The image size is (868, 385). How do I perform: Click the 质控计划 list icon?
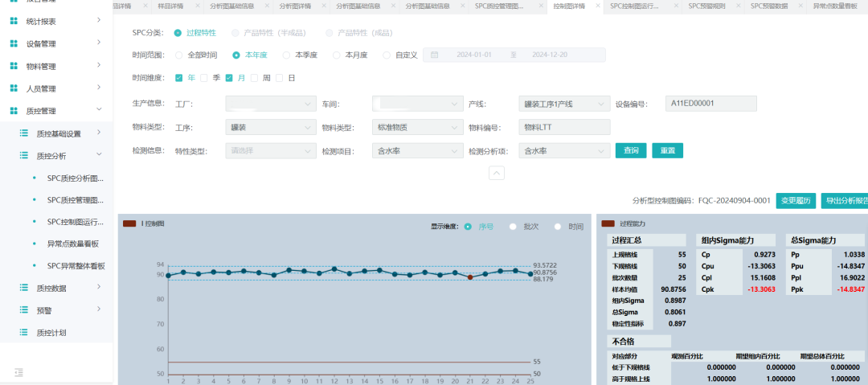tap(23, 332)
